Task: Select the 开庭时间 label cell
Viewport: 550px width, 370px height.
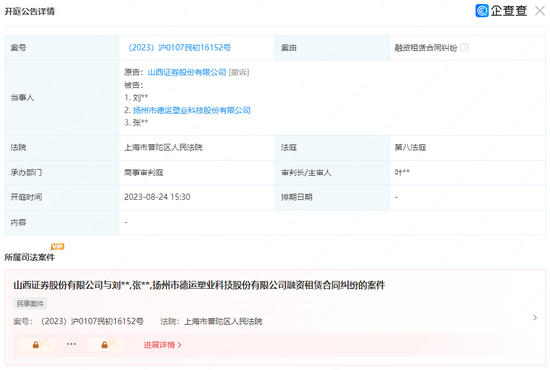Action: pos(61,197)
